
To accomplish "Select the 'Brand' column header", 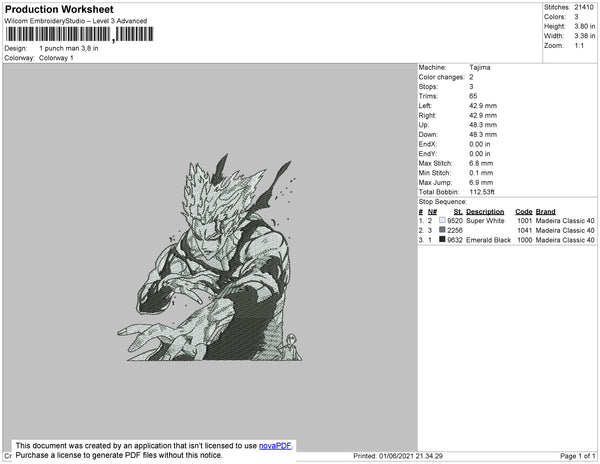I will [x=545, y=212].
